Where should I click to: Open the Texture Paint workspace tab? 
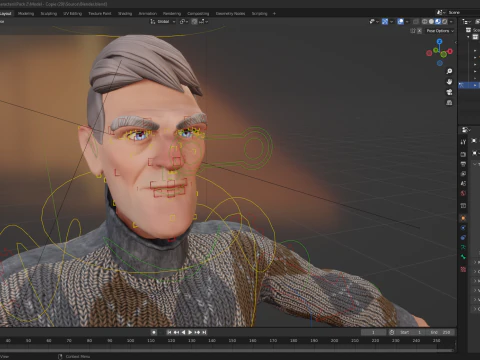pos(100,14)
